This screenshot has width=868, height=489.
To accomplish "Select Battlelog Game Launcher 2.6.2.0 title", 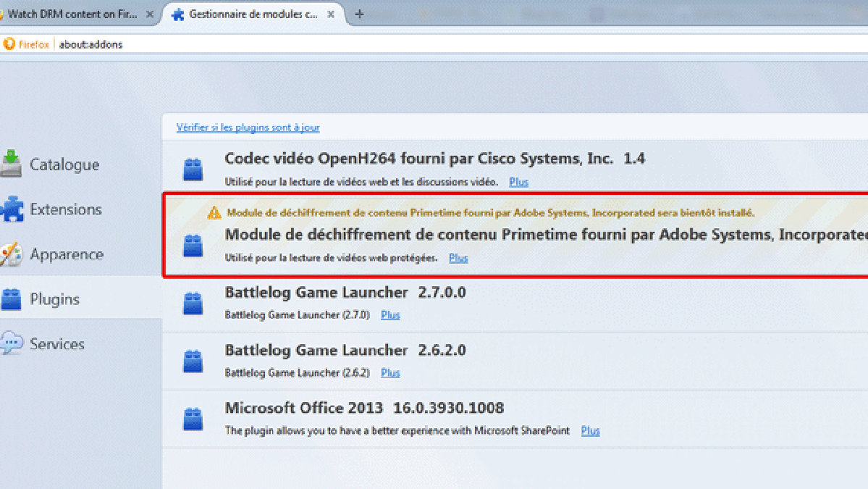I will (345, 350).
